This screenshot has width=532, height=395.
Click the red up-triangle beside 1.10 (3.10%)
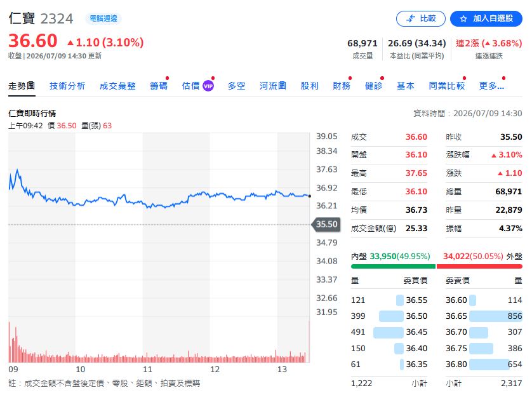[x=70, y=43]
